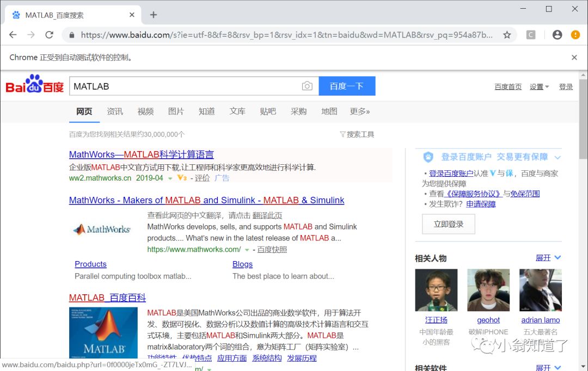Expand the 相关人物 section with 展开
Viewport: 588px width, 371px height.
coord(548,258)
